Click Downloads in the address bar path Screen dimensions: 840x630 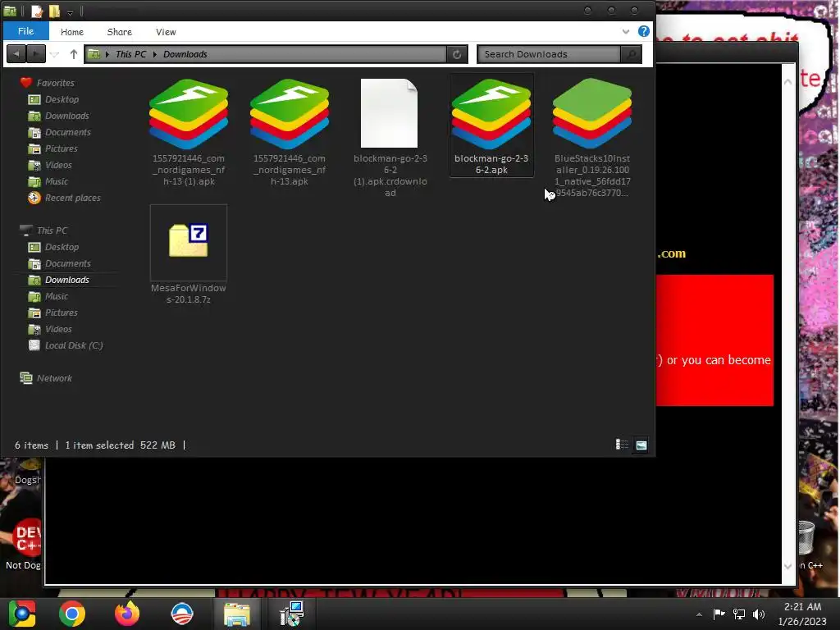pyautogui.click(x=185, y=54)
